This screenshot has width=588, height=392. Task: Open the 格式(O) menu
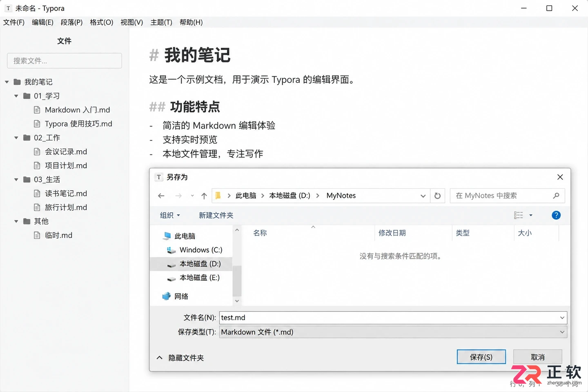point(101,22)
